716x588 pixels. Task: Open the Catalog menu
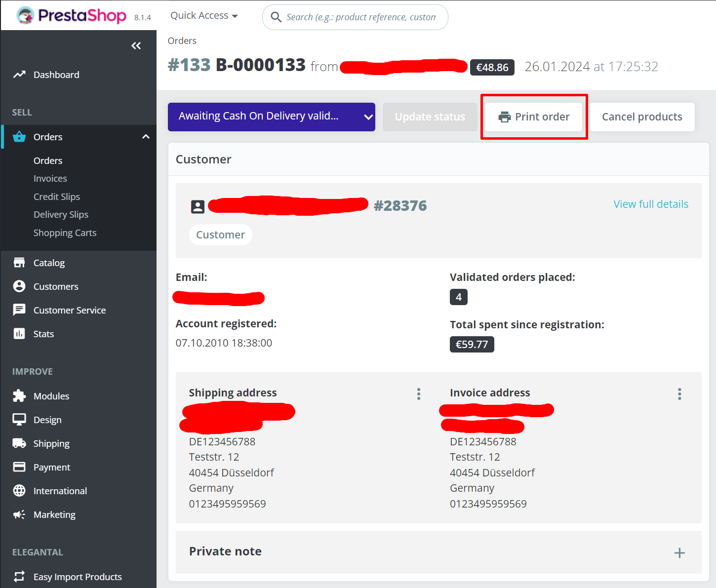[x=49, y=263]
